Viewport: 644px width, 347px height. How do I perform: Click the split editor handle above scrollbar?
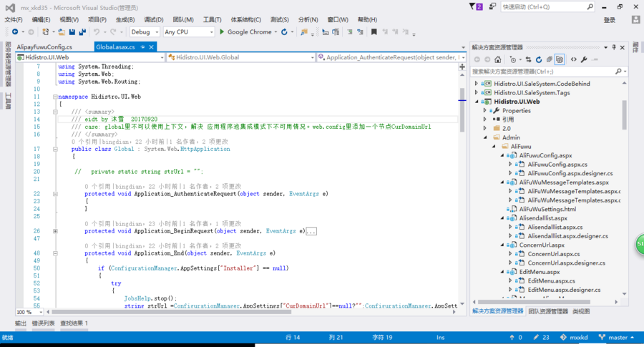click(462, 67)
